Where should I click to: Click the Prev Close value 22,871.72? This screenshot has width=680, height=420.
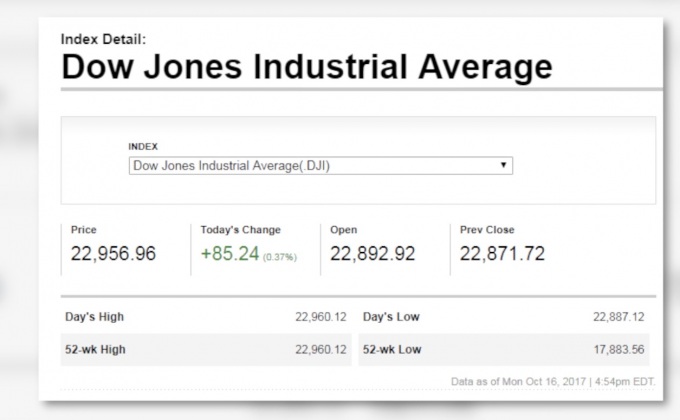pos(502,254)
